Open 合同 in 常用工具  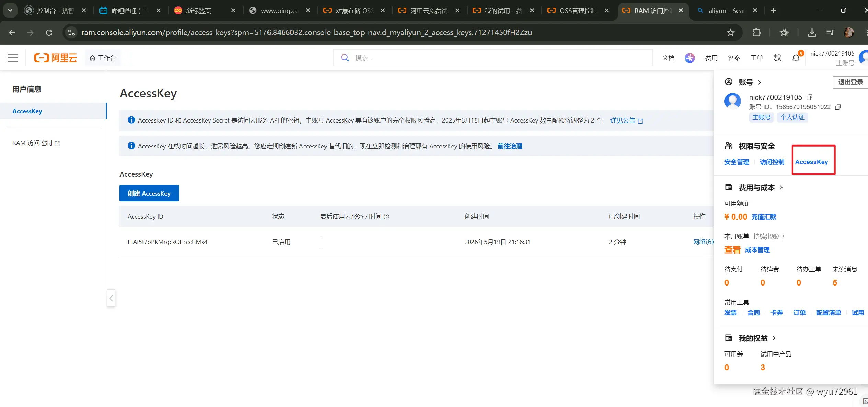pos(753,313)
